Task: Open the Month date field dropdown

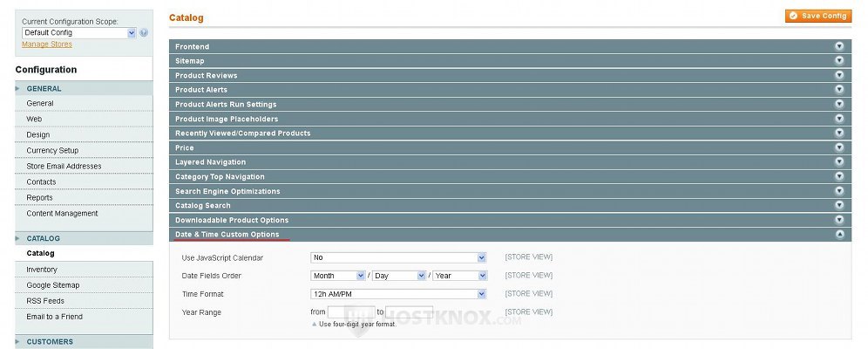Action: coord(338,276)
